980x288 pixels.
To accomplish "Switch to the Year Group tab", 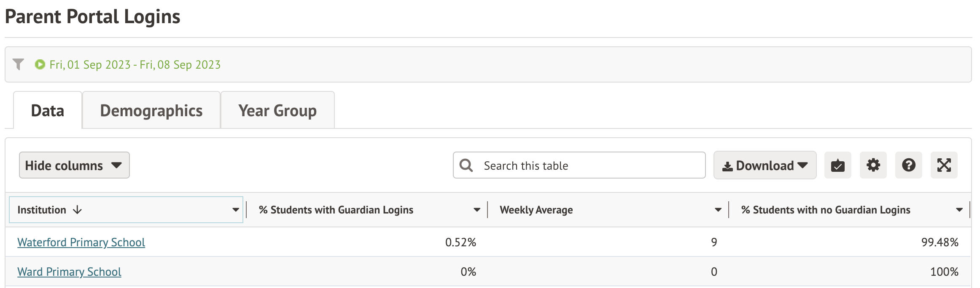I will 277,111.
